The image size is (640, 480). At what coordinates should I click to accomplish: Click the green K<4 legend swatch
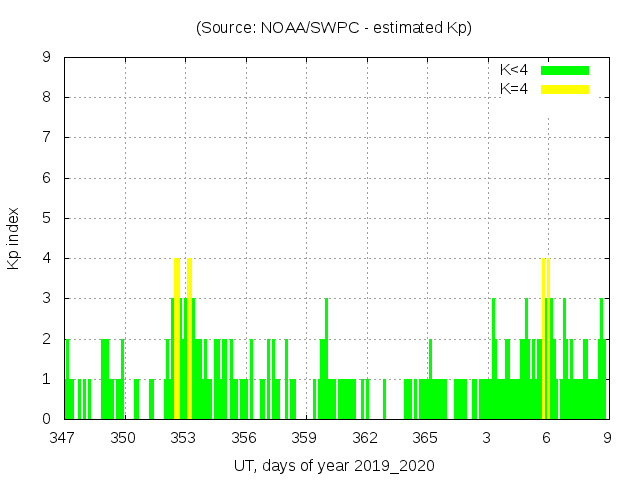(565, 70)
